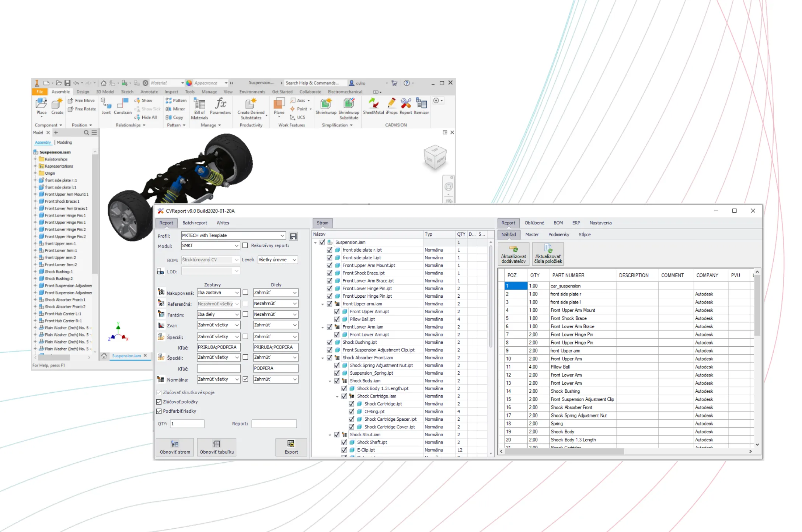802x532 pixels.
Task: Click the Obnoviť strom button
Action: (175, 447)
